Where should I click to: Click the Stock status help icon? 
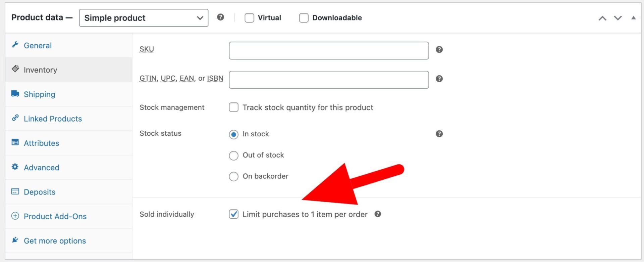[439, 134]
